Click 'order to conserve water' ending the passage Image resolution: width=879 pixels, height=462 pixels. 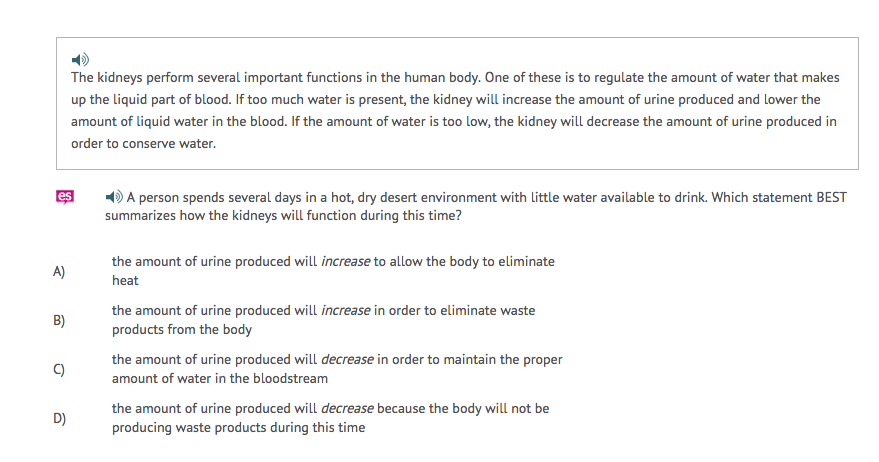[143, 143]
